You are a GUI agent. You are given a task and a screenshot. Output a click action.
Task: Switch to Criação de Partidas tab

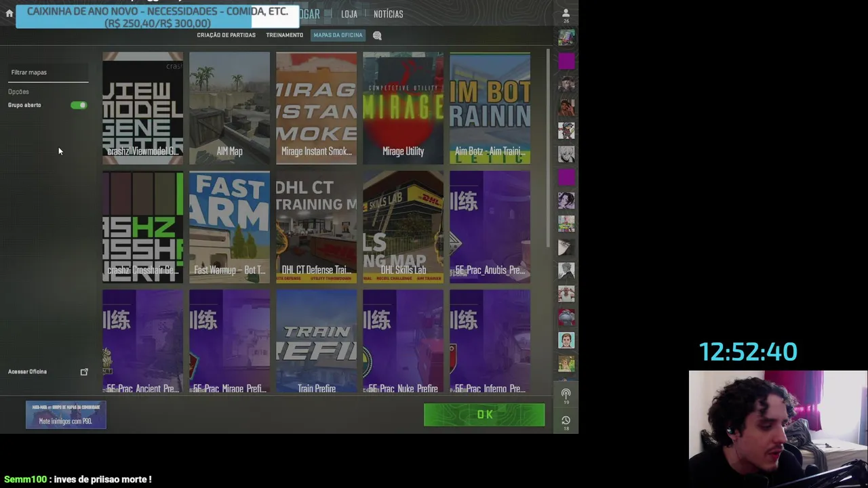click(226, 35)
